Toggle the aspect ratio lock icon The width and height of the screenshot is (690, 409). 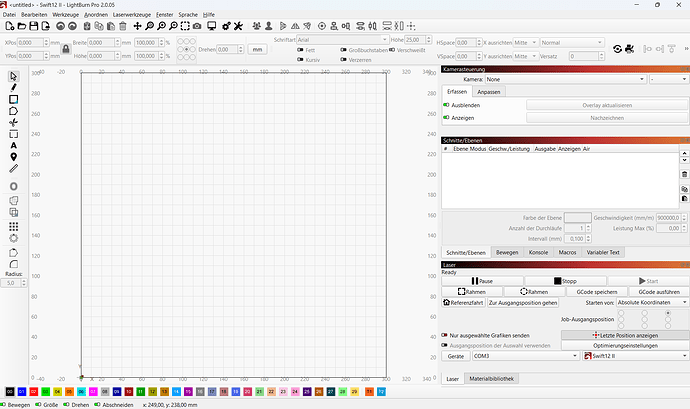point(65,49)
